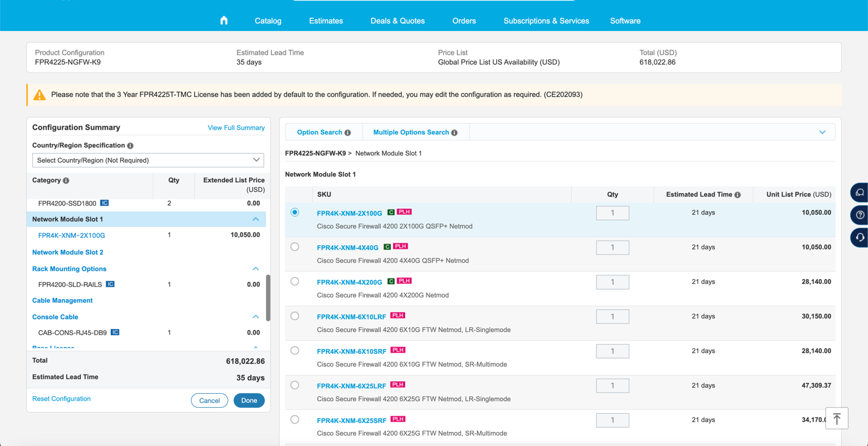Screen dimensions: 868x446
Task: Collapse Console Cable chevron
Action: (256, 317)
